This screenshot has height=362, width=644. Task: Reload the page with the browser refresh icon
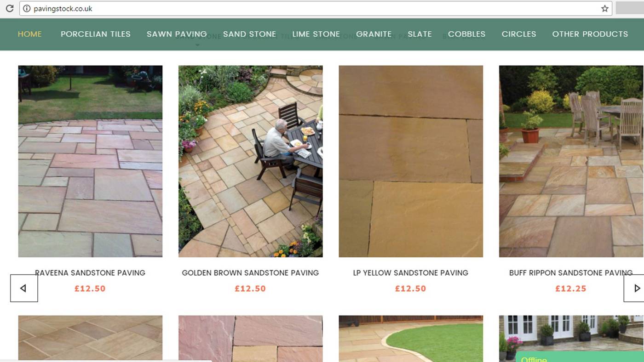[9, 8]
